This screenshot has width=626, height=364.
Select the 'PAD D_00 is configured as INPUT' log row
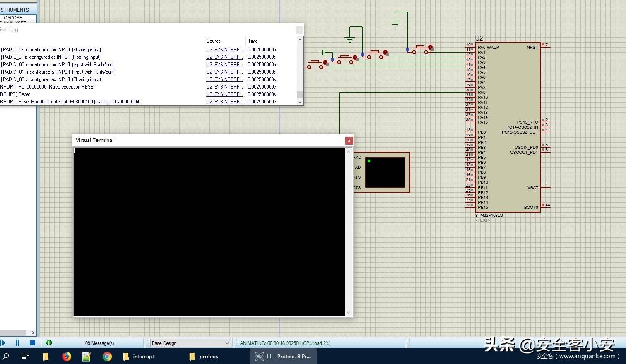coord(57,65)
